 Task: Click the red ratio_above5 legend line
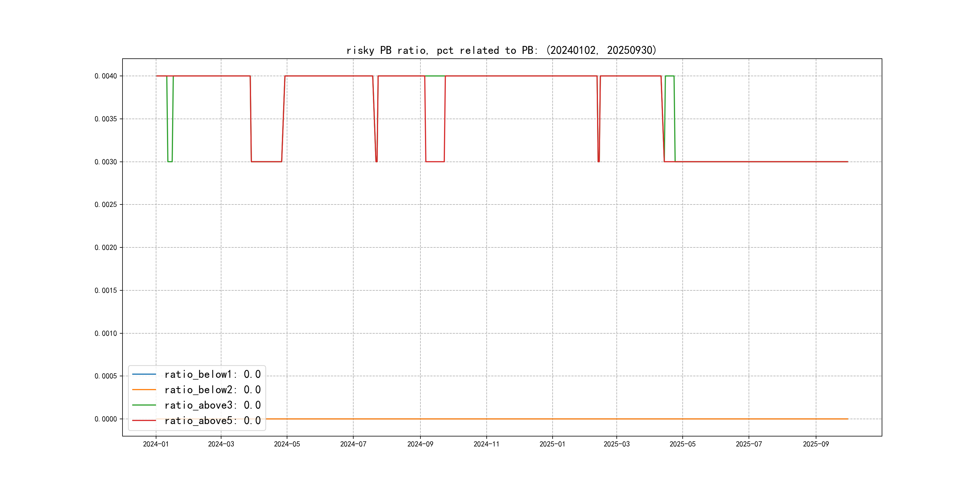click(144, 420)
